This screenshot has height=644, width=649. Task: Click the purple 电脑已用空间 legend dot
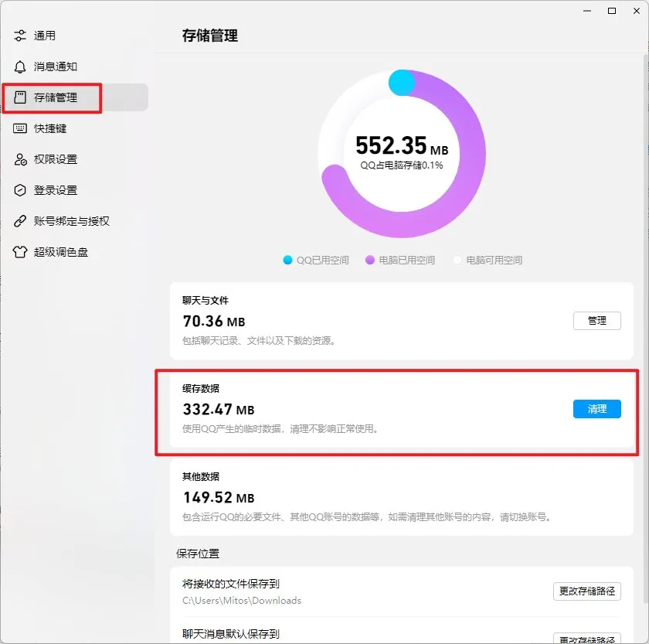click(370, 260)
